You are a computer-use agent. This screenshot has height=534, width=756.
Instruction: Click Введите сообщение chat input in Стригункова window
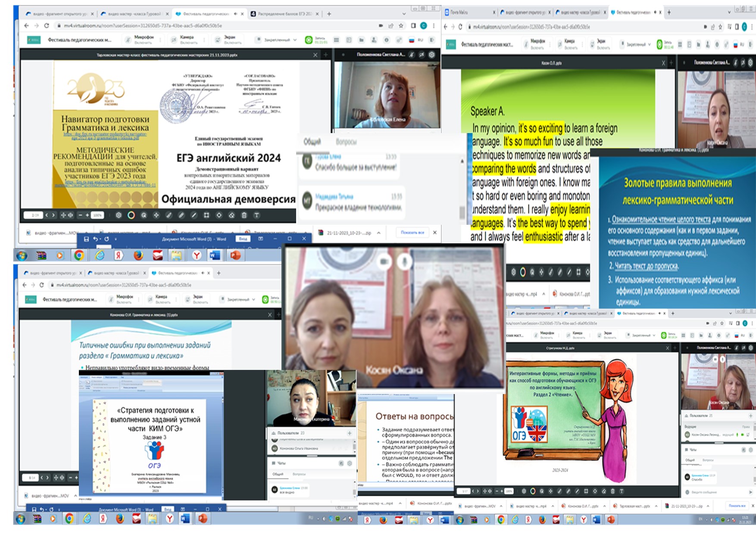point(715,492)
